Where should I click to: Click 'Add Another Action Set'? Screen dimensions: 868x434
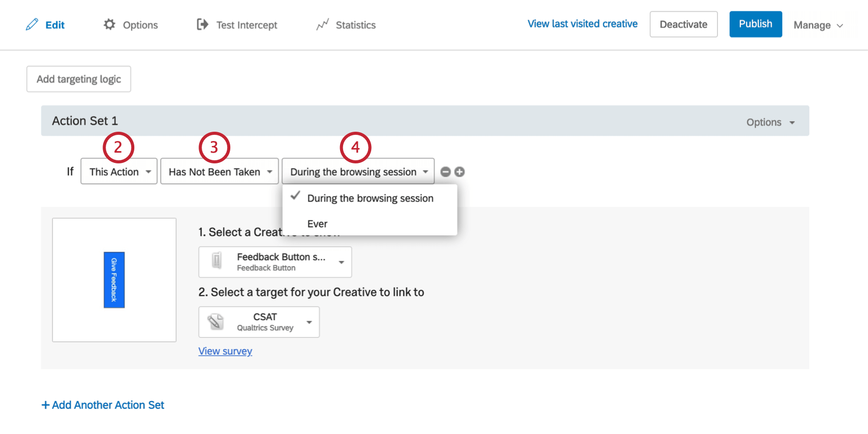103,405
